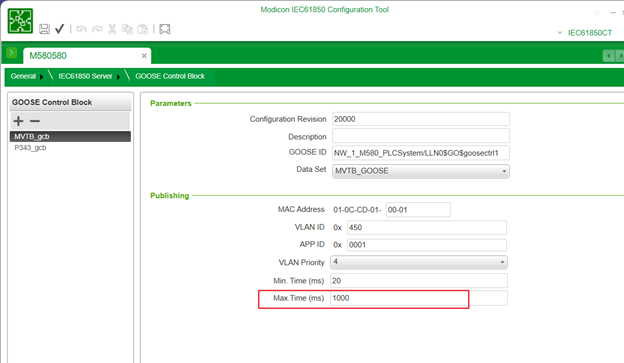Image resolution: width=624 pixels, height=363 pixels.
Task: Click the GOOSE Control Block panel header
Action: pyautogui.click(x=71, y=102)
